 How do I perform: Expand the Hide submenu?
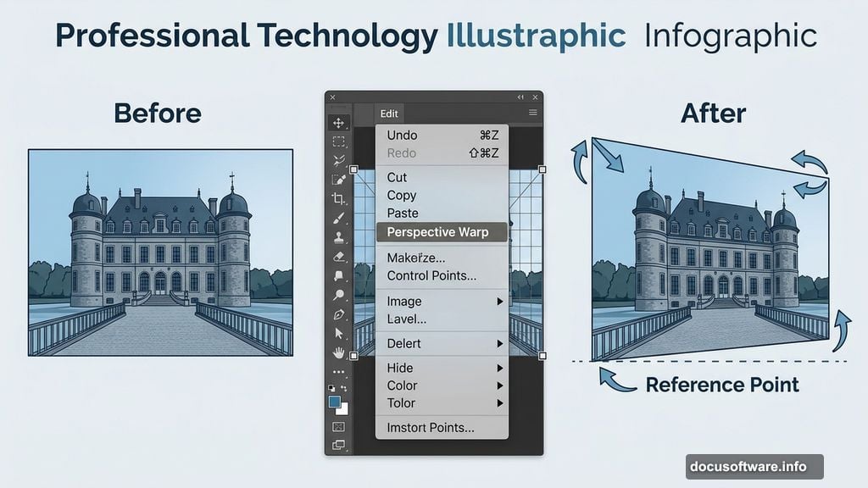441,368
